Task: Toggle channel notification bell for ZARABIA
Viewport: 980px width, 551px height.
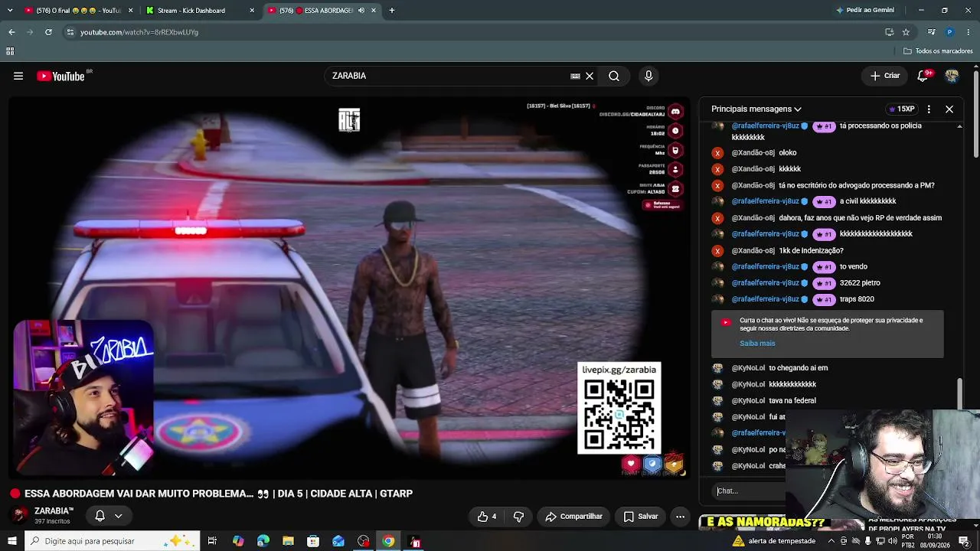Action: (x=100, y=516)
